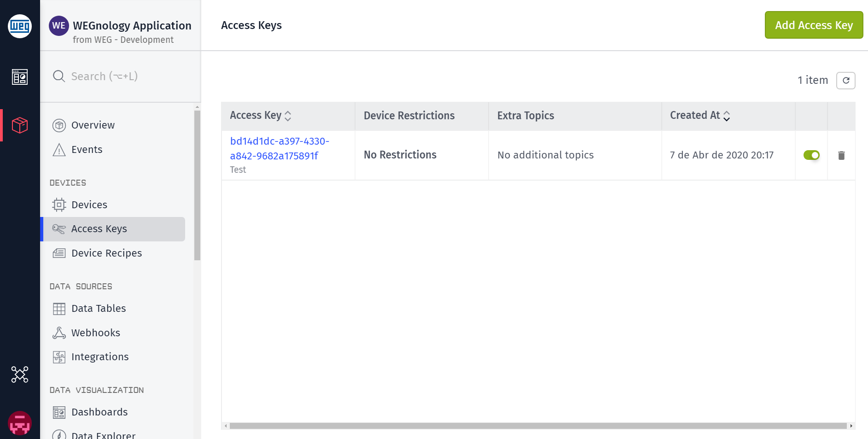Click the Add Access Key button
This screenshot has height=439, width=868.
(x=814, y=25)
